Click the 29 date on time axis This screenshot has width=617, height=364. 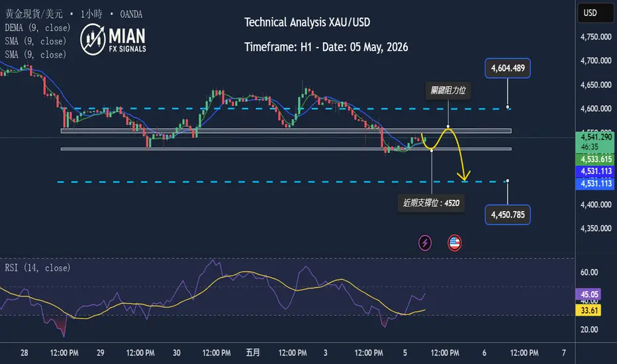[x=101, y=353]
